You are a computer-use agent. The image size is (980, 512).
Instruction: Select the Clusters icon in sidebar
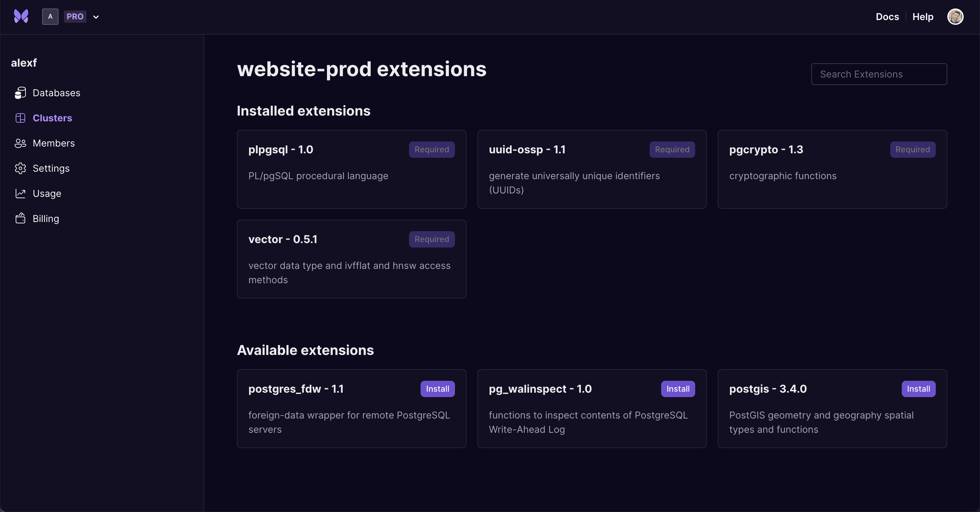click(20, 118)
